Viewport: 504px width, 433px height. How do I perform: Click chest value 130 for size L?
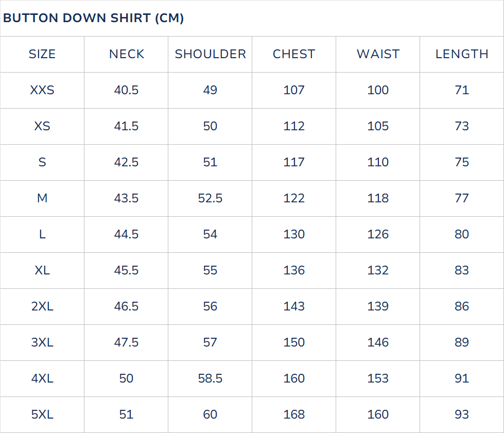(x=294, y=234)
